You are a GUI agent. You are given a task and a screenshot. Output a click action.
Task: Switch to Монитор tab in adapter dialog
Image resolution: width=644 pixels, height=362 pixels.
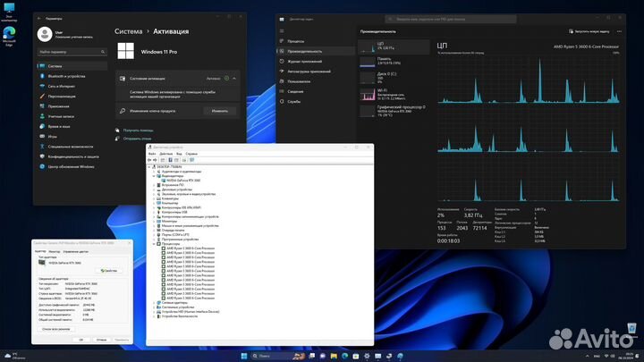click(55, 251)
